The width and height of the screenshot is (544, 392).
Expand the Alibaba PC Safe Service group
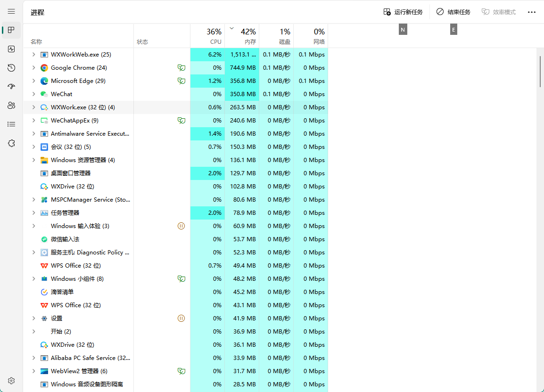pyautogui.click(x=33, y=358)
